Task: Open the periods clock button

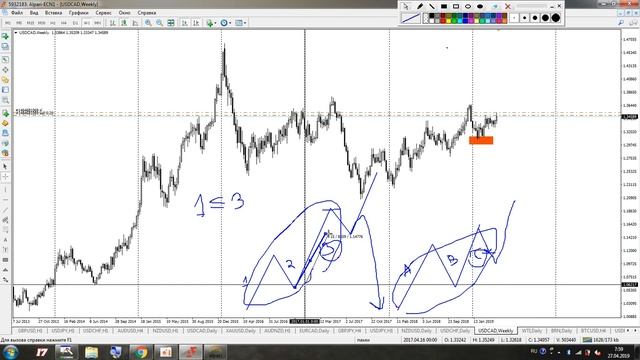Action: [x=224, y=23]
